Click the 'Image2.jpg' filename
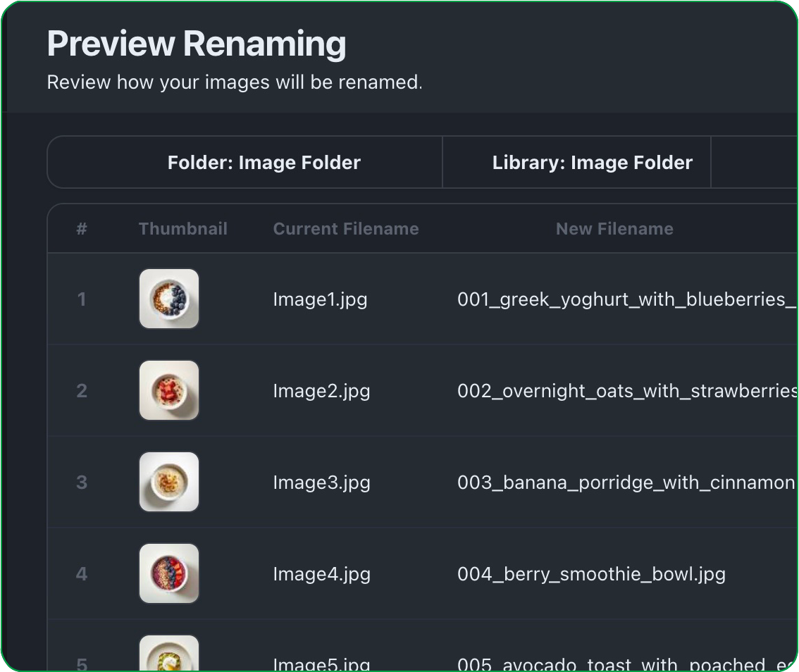The image size is (799, 672). pyautogui.click(x=321, y=391)
